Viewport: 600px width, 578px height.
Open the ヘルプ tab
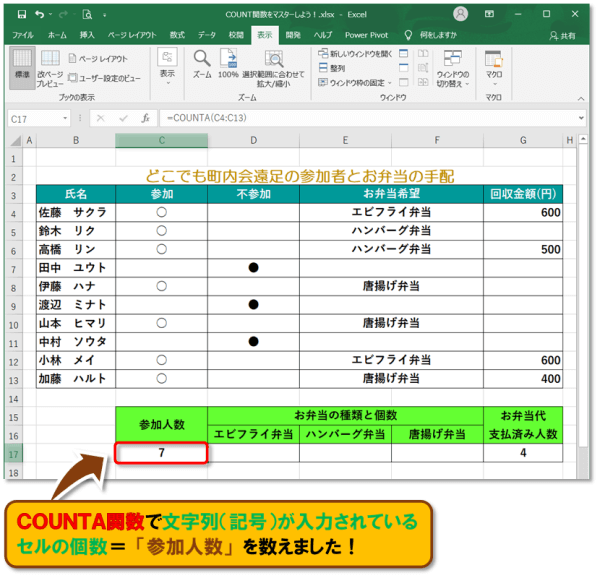(x=323, y=35)
